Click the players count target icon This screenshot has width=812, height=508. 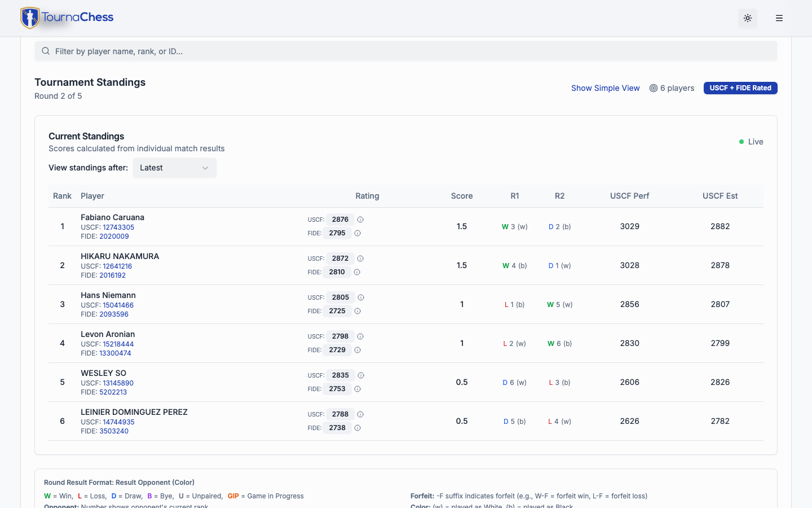[654, 88]
